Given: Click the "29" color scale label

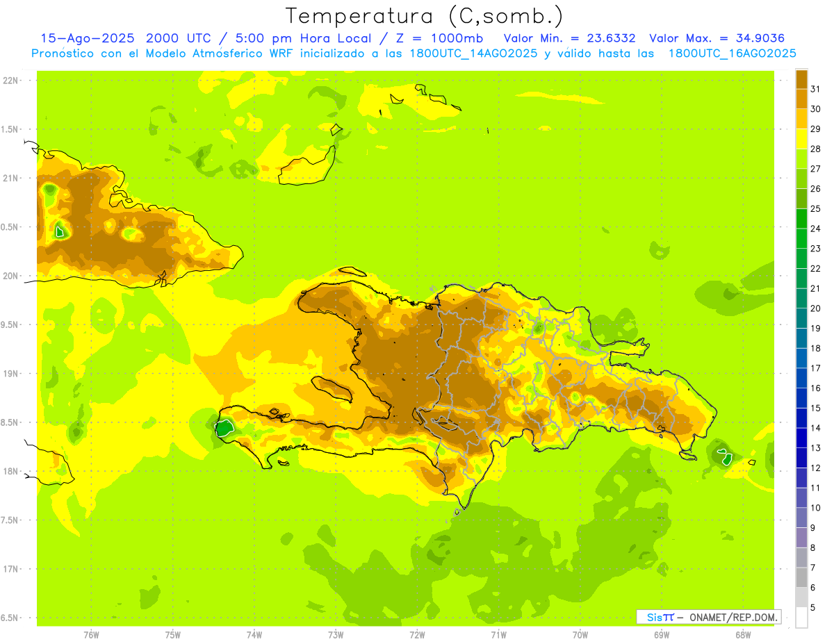Looking at the screenshot, I should pos(816,129).
